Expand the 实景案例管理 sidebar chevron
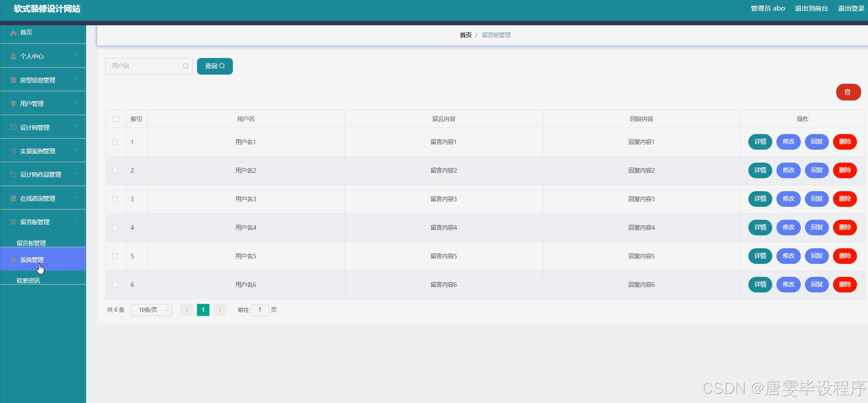 coord(75,150)
